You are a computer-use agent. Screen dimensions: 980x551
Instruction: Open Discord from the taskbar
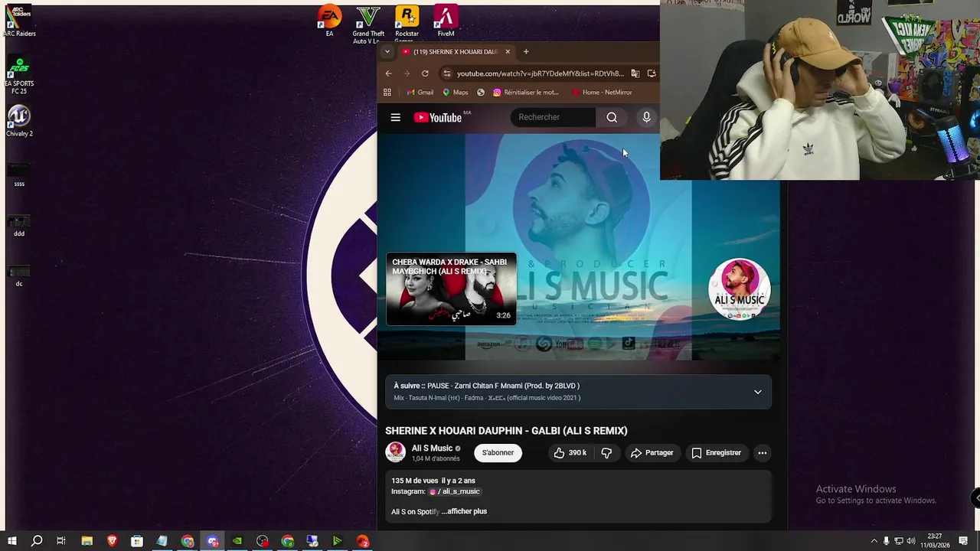[212, 541]
